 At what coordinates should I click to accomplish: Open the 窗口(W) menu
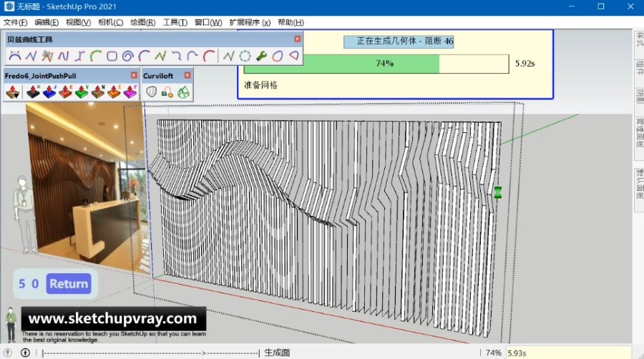[x=208, y=23]
